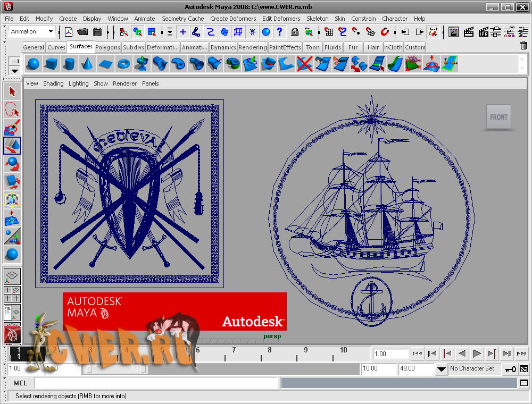Toggle snap to grids icon
Viewport: 532px width, 404px height.
coord(329,32)
